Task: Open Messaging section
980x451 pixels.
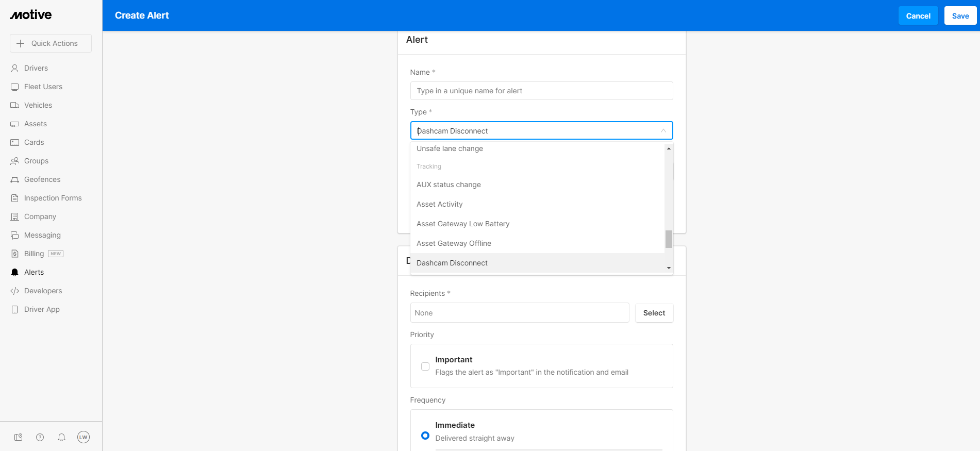Action: pos(42,235)
